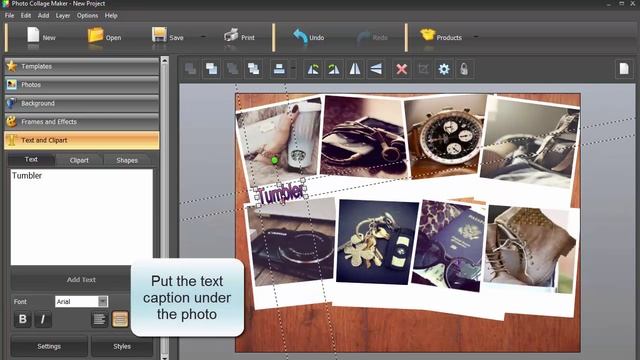Open object settings gear icon
The image size is (640, 360).
tap(444, 69)
